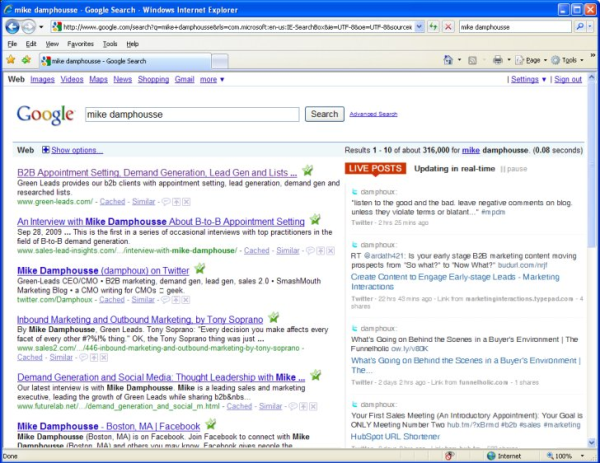Click remove X icon on green-leads.com result
This screenshot has width=600, height=463.
pyautogui.click(x=186, y=202)
